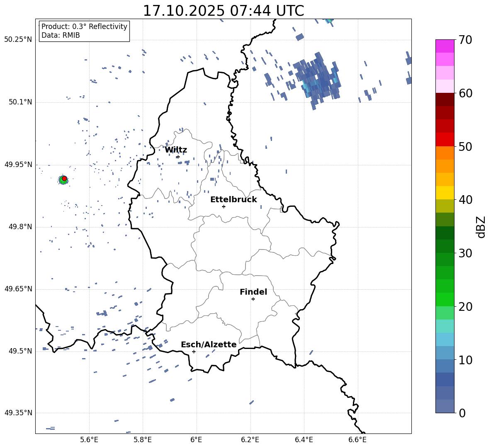Click the Ettelbruck city label
Image resolution: width=491 pixels, height=448 pixels.
[x=233, y=200]
